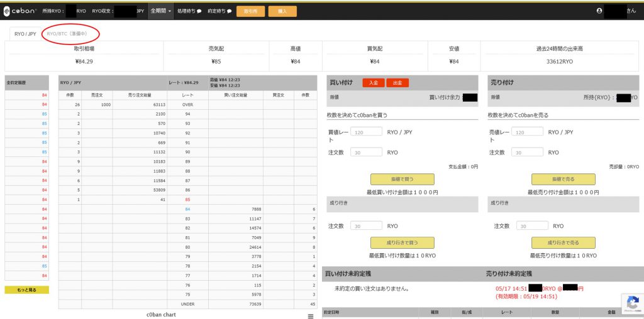Click the user account avatar icon
This screenshot has width=644, height=319.
[599, 11]
